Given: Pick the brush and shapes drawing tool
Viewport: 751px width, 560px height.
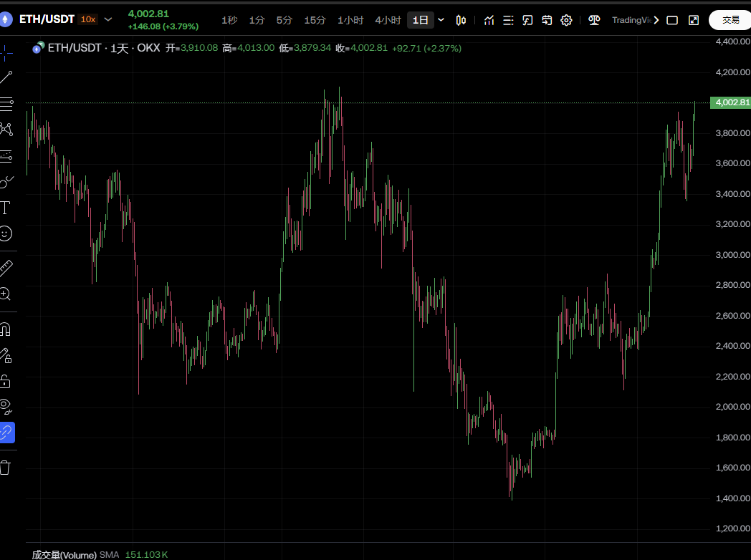Looking at the screenshot, I should [x=6, y=182].
